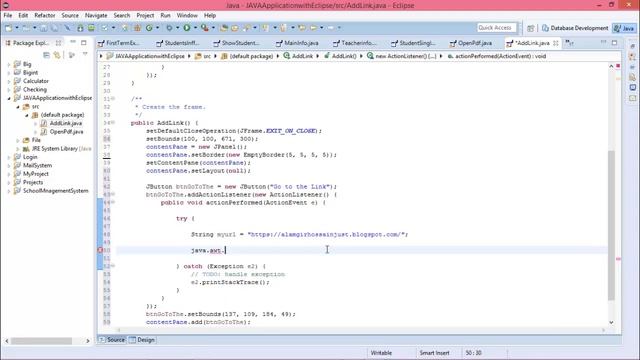640x360 pixels.
Task: Open the File menu
Action: coord(8,15)
